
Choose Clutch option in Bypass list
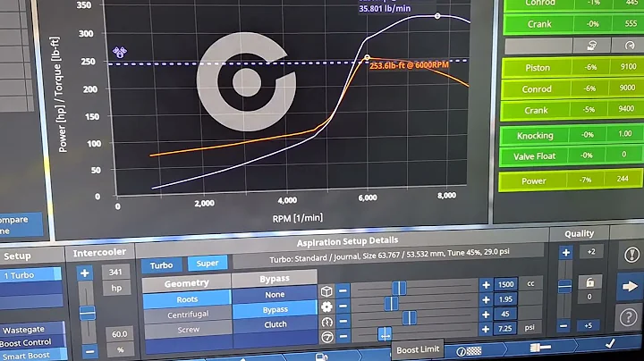275,324
